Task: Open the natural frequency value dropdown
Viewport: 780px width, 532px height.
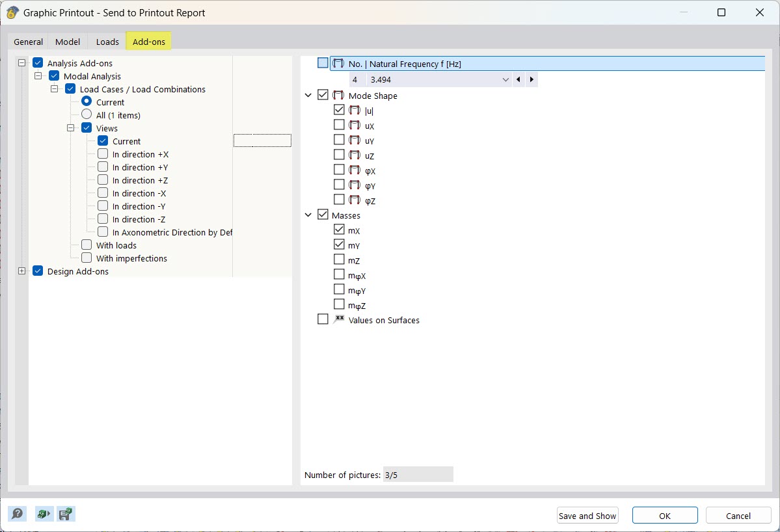Action: click(505, 79)
